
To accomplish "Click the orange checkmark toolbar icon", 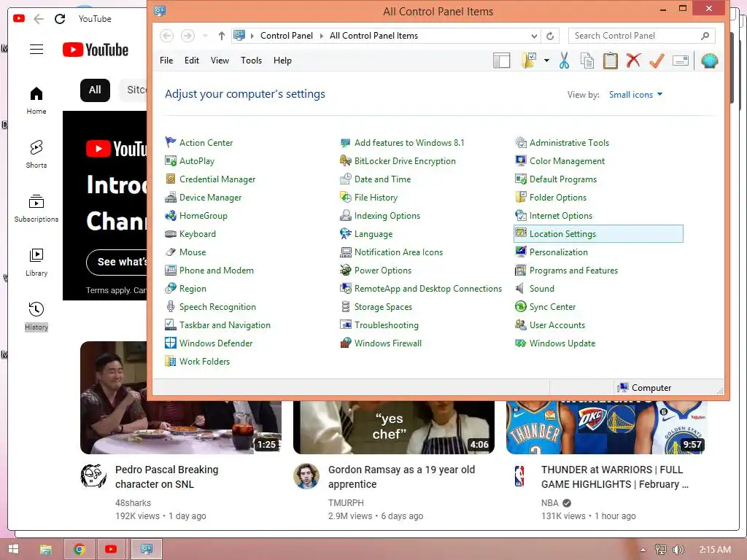I will [x=657, y=61].
